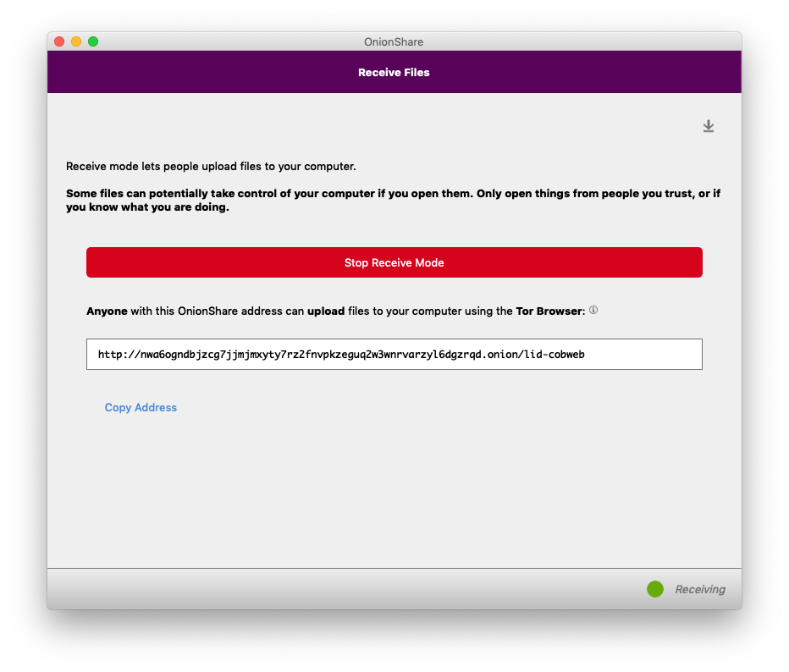Stop Receive Mode with the red button

(x=394, y=262)
